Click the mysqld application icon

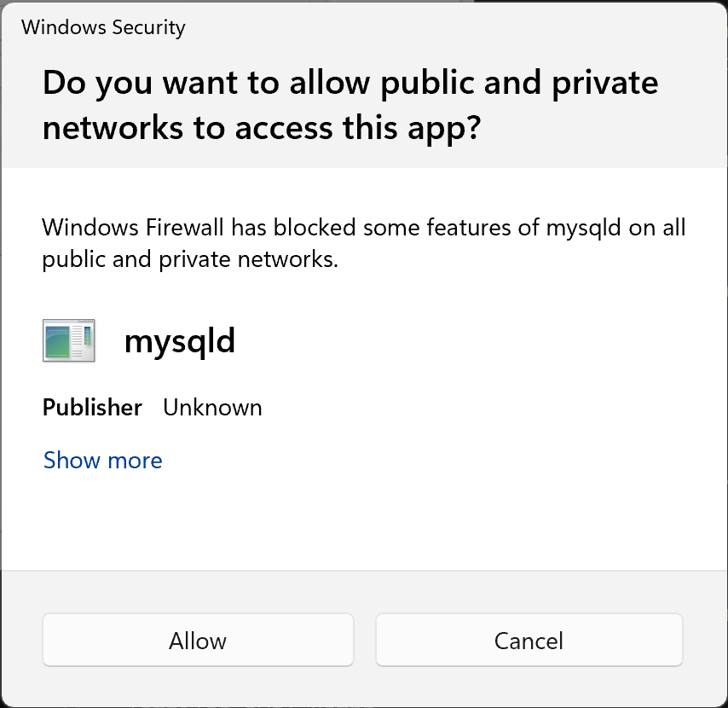click(x=68, y=341)
